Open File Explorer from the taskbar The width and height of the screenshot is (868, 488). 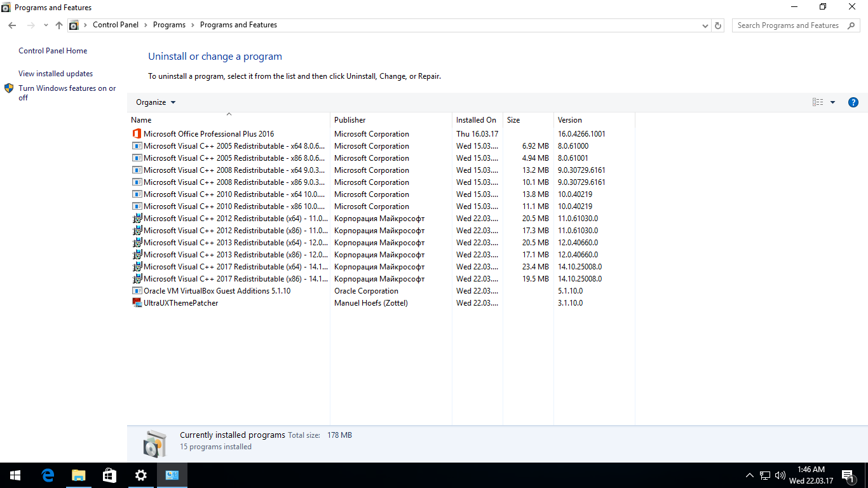(78, 475)
